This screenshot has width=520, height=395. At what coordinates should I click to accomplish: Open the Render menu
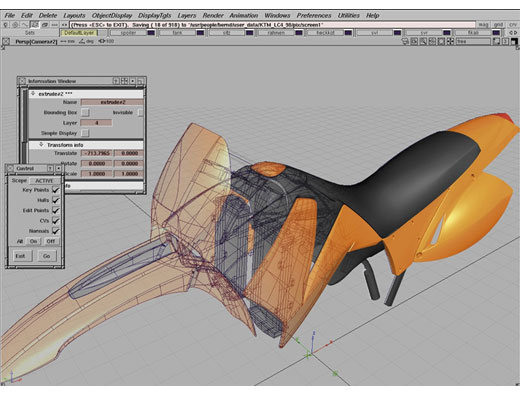[213, 15]
